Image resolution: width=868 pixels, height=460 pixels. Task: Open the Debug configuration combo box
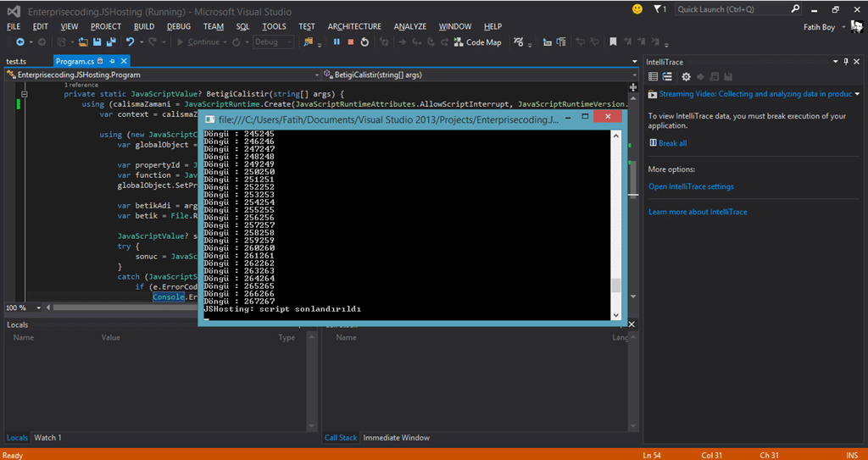point(274,42)
